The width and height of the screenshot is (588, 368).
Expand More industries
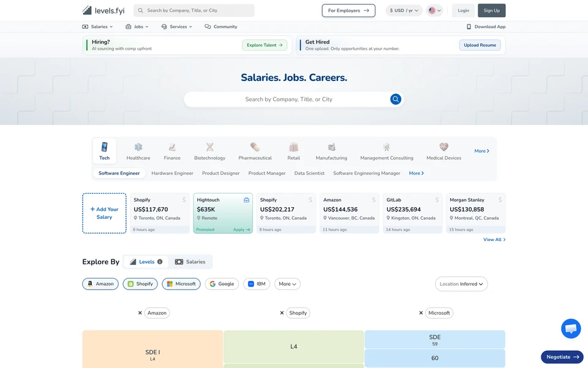pyautogui.click(x=481, y=151)
